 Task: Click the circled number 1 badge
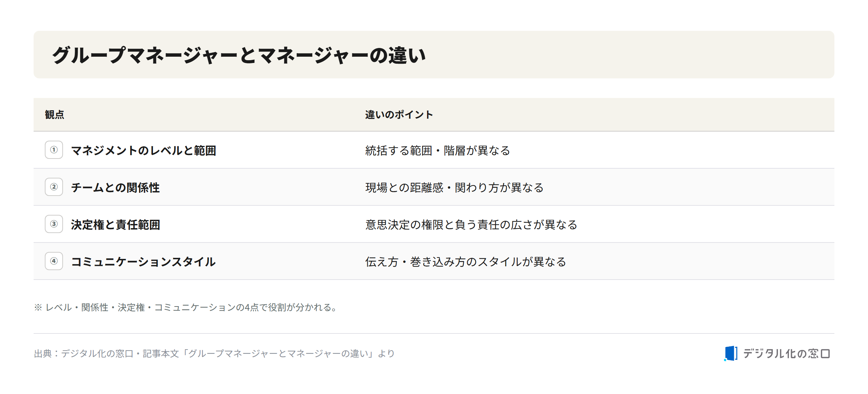point(54,150)
